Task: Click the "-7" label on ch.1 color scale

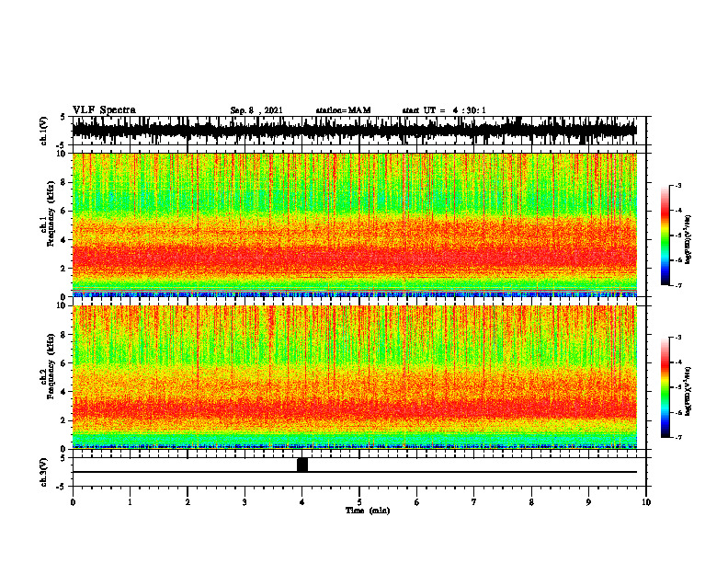Action: 678,285
